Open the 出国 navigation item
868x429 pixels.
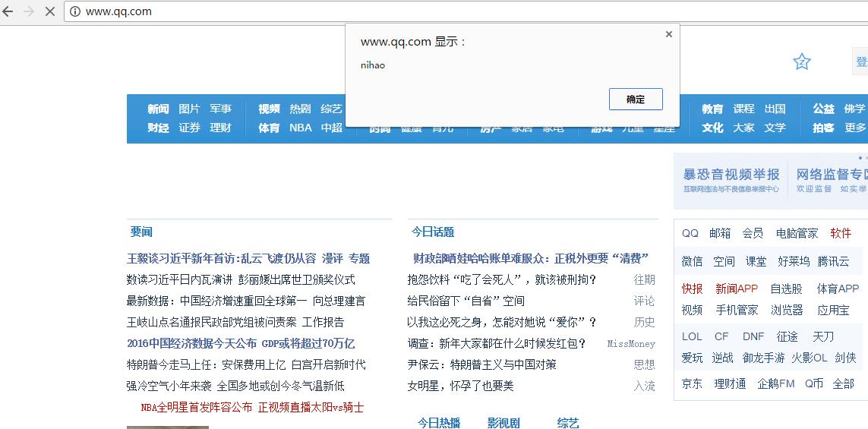(775, 109)
